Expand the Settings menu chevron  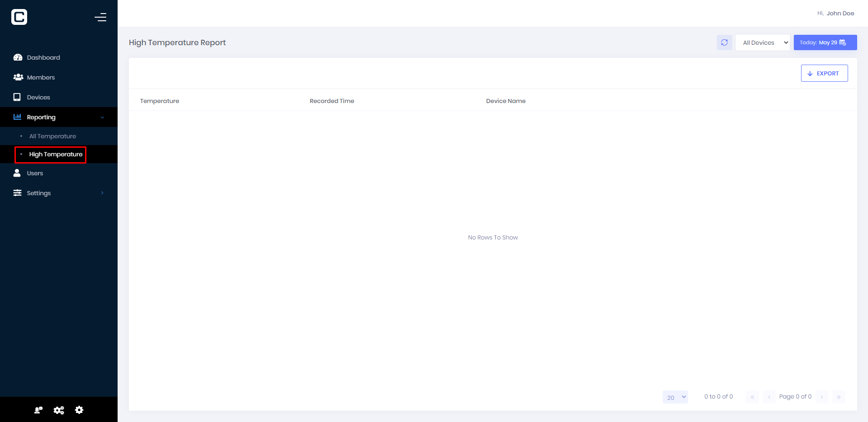[x=102, y=193]
